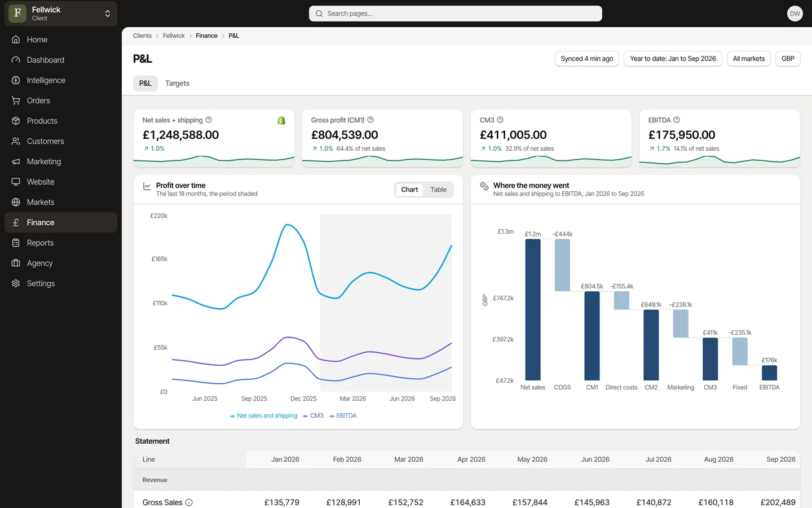Open the All markets filter dropdown
Screen dimensions: 812x508
click(x=748, y=59)
